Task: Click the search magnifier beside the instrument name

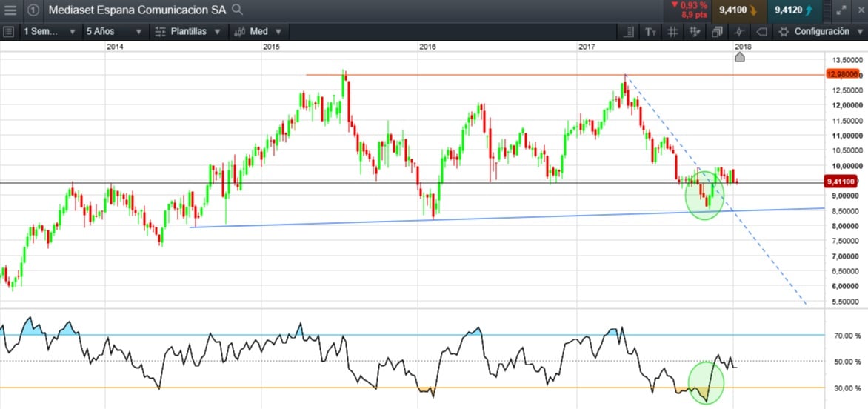Action: [237, 10]
